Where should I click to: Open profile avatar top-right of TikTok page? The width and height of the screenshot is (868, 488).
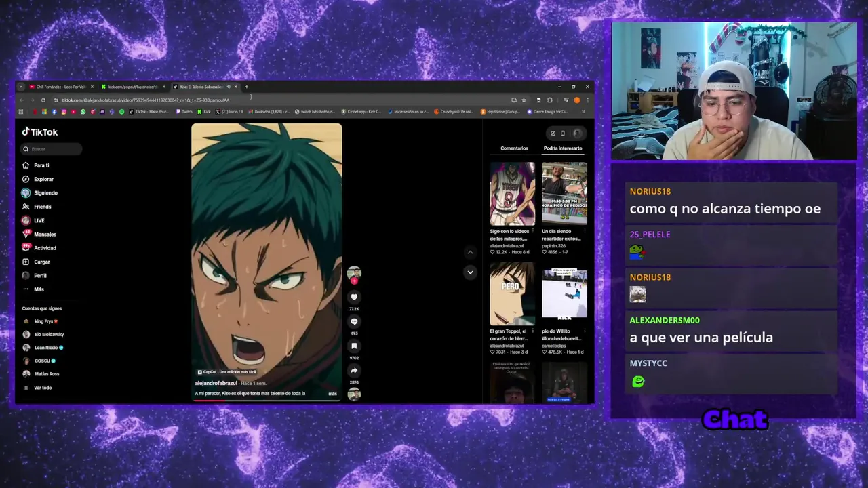(x=577, y=134)
